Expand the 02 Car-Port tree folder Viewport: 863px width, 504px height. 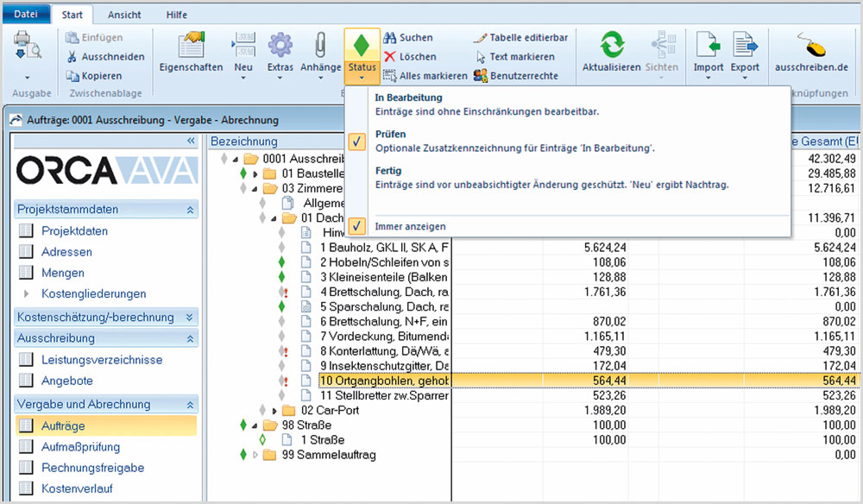[274, 411]
